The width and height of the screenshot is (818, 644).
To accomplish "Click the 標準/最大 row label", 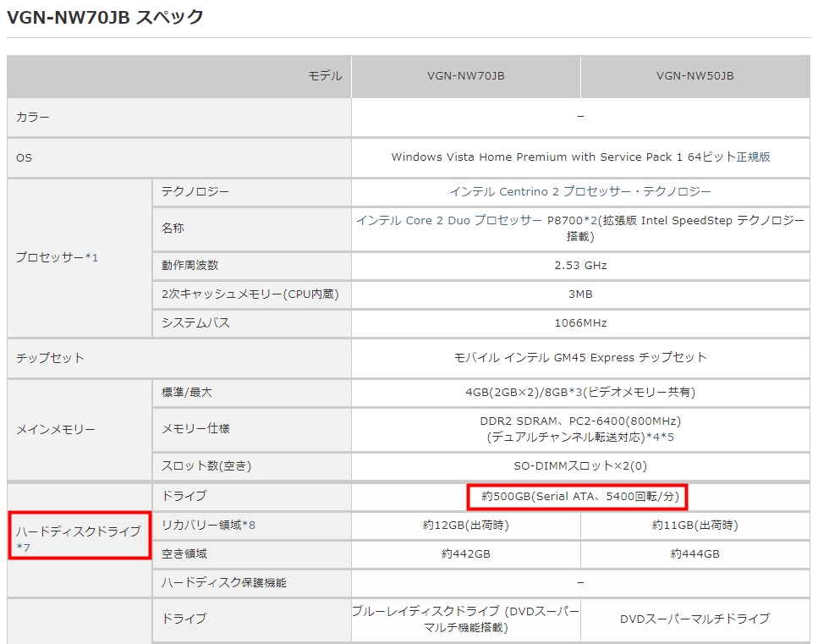I will click(251, 393).
